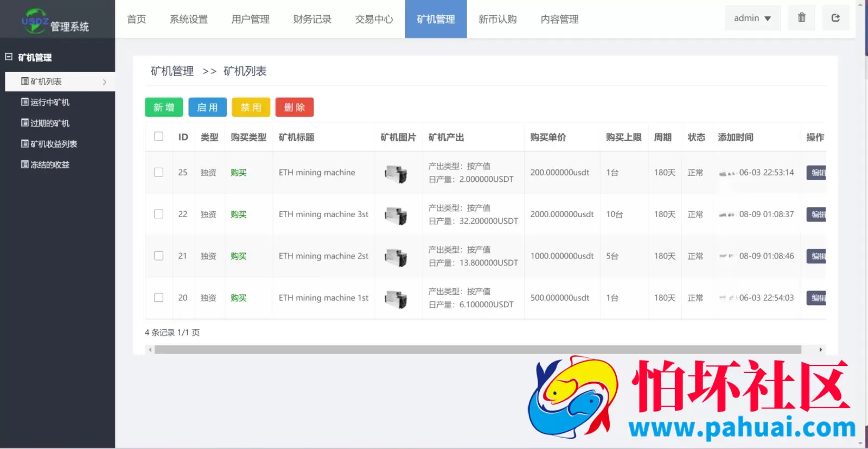Click the green 新增 button
This screenshot has width=868, height=449.
pos(164,107)
